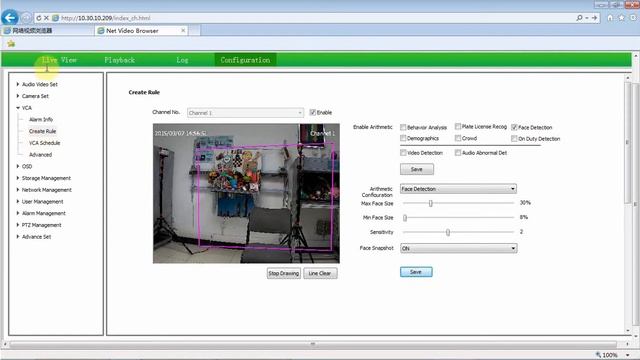640x360 pixels.
Task: Select Create Rule under VCA
Action: (x=42, y=131)
